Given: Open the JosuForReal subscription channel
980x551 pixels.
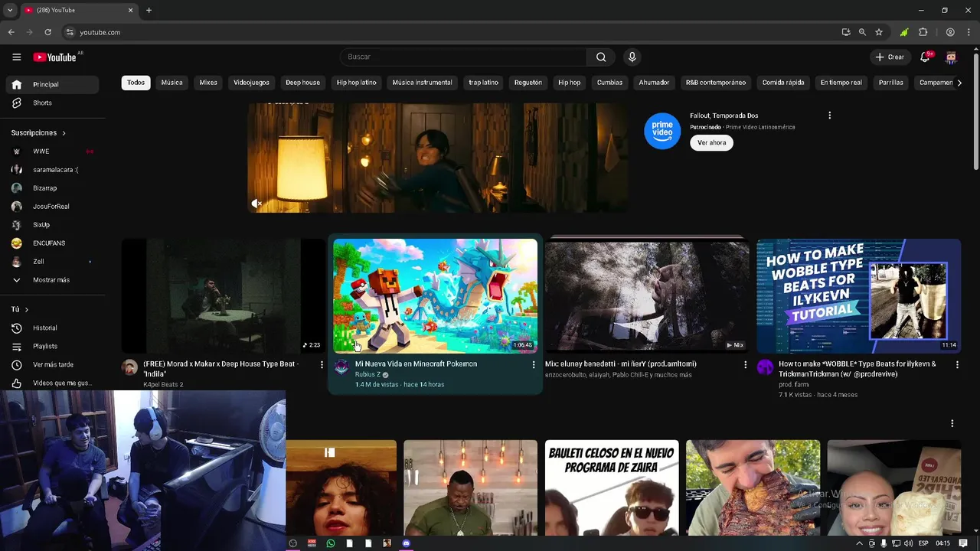Looking at the screenshot, I should click(x=51, y=207).
